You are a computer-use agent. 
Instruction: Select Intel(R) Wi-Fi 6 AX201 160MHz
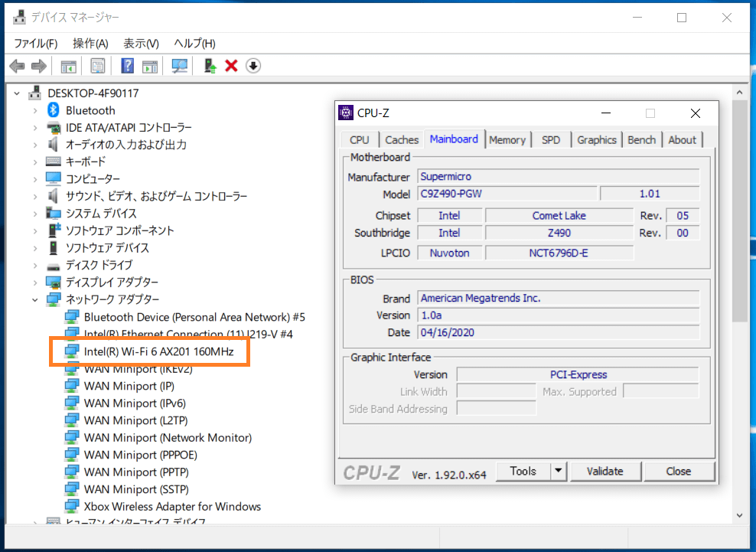[x=158, y=351]
